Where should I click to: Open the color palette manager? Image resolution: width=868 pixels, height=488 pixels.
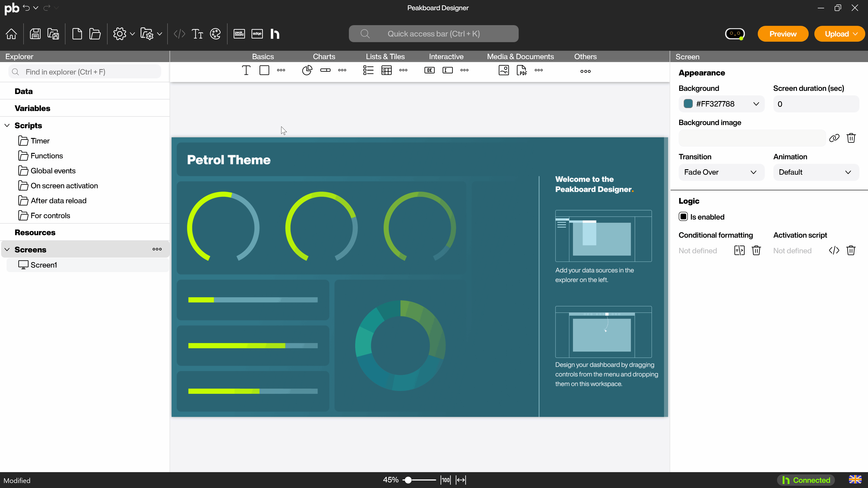215,34
